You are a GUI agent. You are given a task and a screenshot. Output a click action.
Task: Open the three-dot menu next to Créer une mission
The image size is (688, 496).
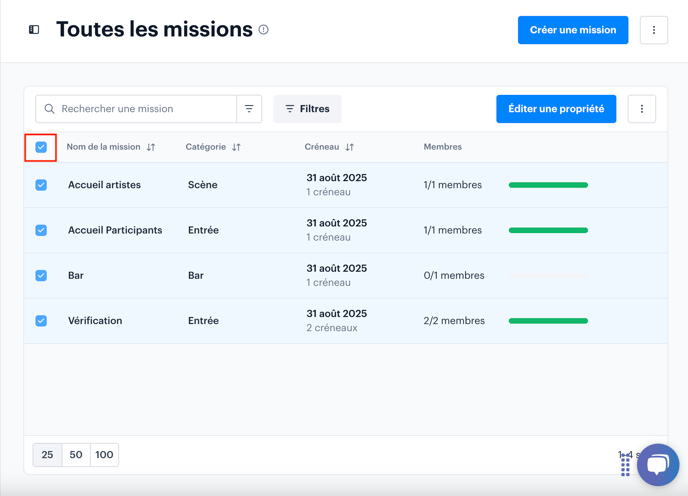[x=654, y=30]
